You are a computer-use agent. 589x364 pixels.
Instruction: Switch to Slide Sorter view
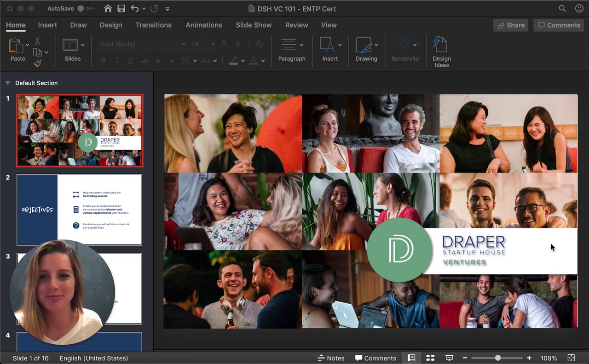coord(430,358)
